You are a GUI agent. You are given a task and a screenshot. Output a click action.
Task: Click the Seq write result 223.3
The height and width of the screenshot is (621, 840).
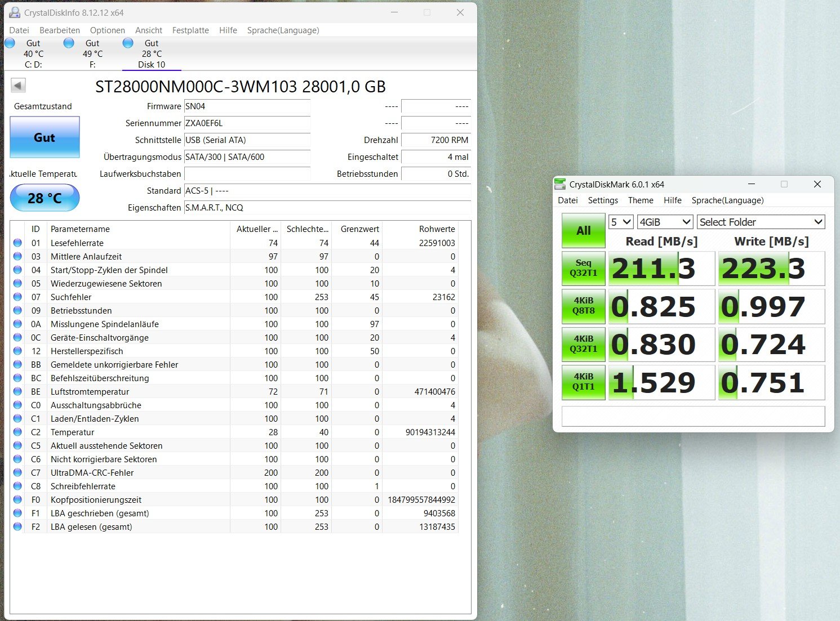(x=771, y=268)
